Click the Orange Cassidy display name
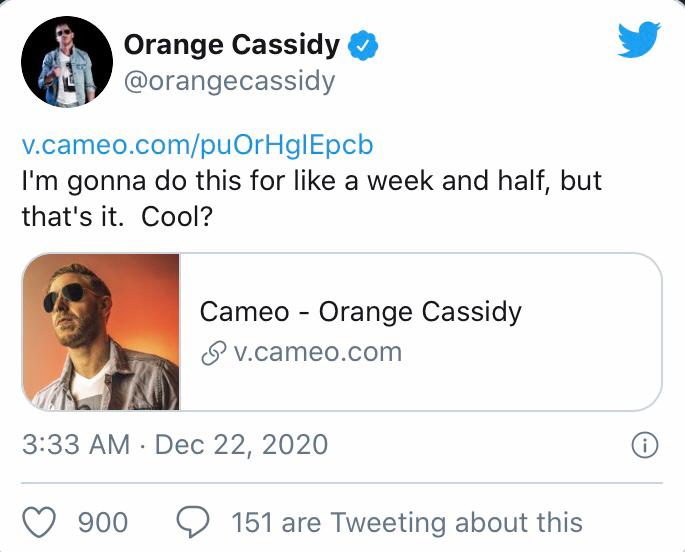Screen dimensions: 685x552 [x=231, y=44]
